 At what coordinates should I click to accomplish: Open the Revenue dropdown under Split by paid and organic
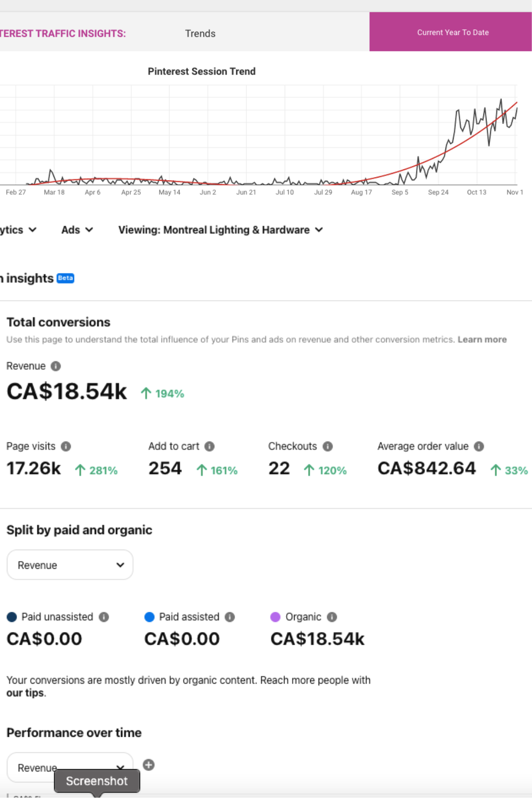point(70,565)
